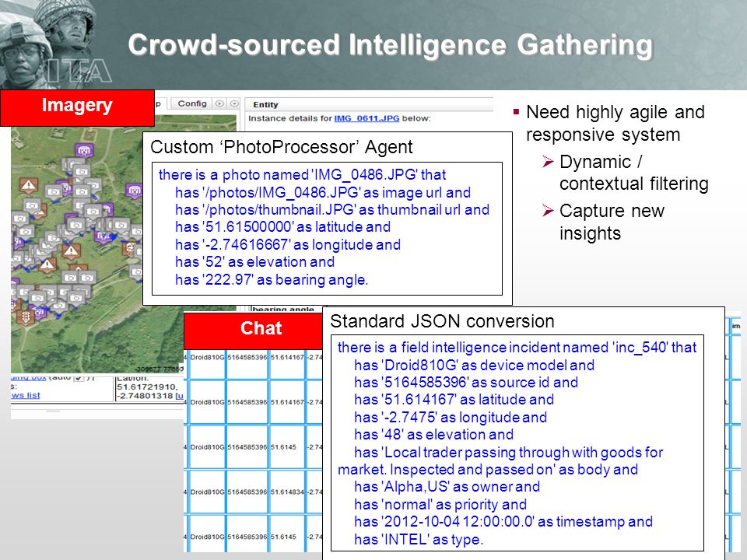Click the right-arrow tab scroll icon beside Config
This screenshot has height=560, width=747.
pyautogui.click(x=219, y=103)
